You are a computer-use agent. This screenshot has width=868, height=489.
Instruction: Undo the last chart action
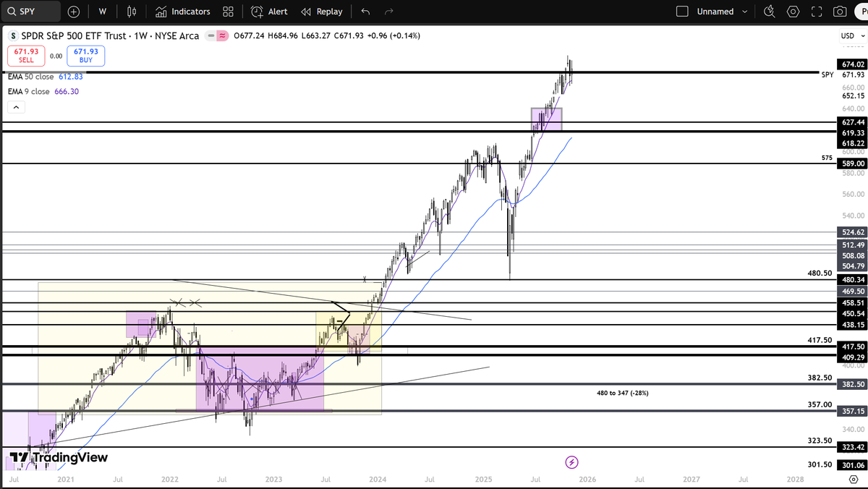coord(365,12)
